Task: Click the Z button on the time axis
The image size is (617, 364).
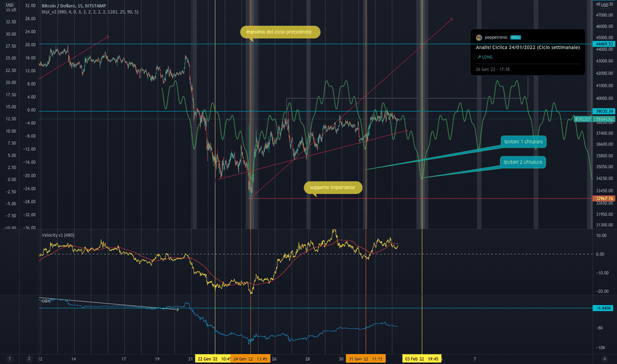Action: pyautogui.click(x=28, y=359)
